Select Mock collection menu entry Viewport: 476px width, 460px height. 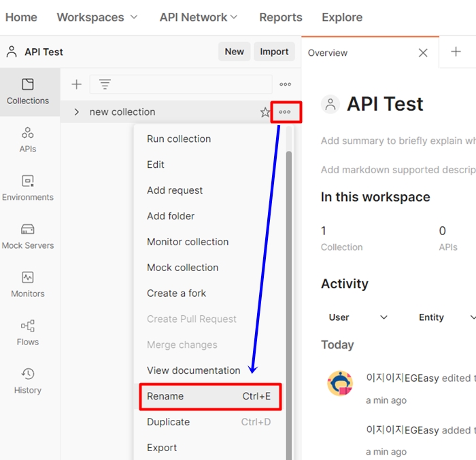[x=209, y=268]
